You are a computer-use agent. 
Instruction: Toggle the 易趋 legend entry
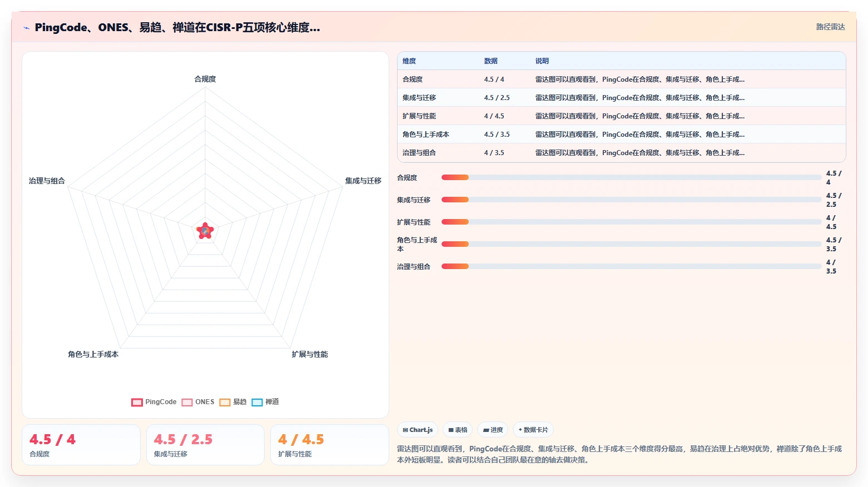(x=233, y=402)
